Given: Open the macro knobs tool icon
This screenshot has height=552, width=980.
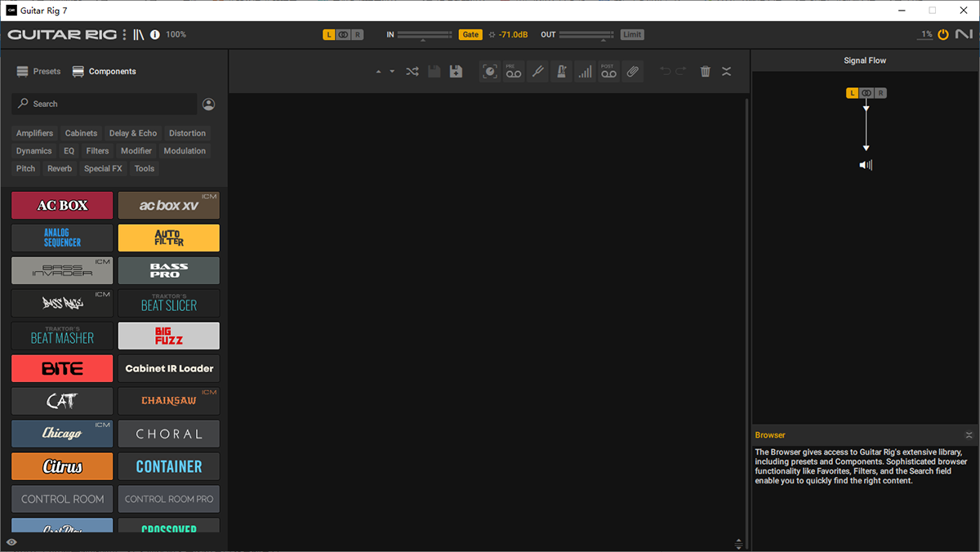Looking at the screenshot, I should [489, 72].
